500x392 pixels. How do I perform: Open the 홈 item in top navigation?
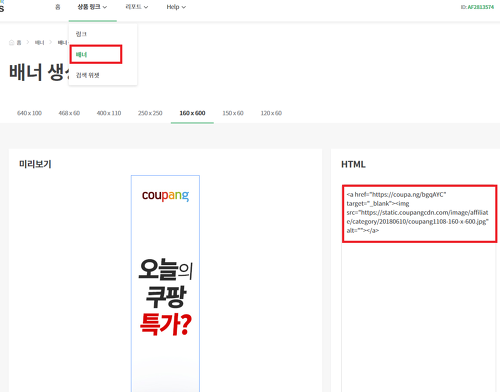pos(58,7)
